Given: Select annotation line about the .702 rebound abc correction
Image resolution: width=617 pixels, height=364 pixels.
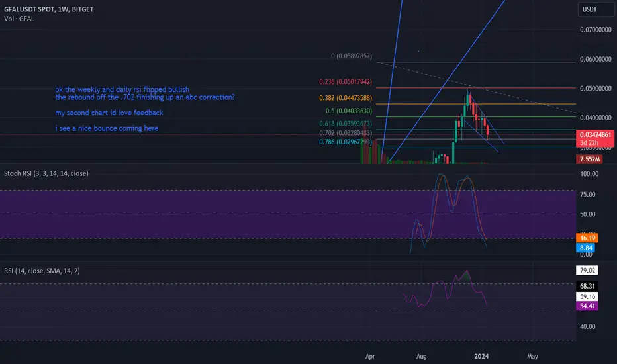Looking at the screenshot, I should tap(145, 97).
